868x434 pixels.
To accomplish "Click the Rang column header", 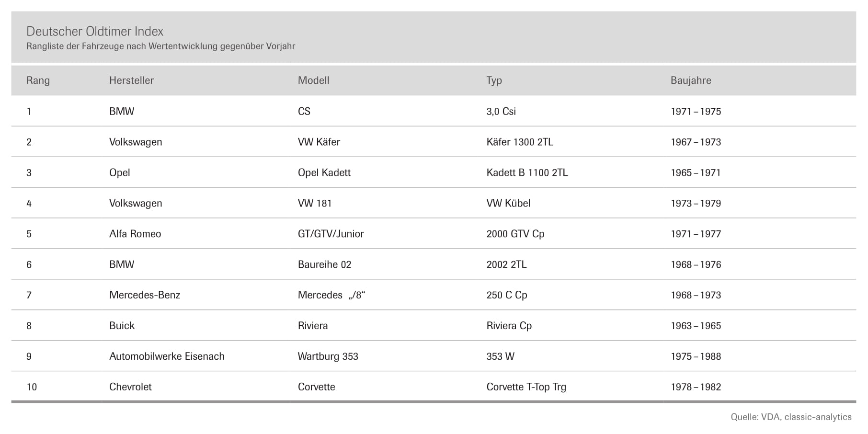I will pos(38,80).
